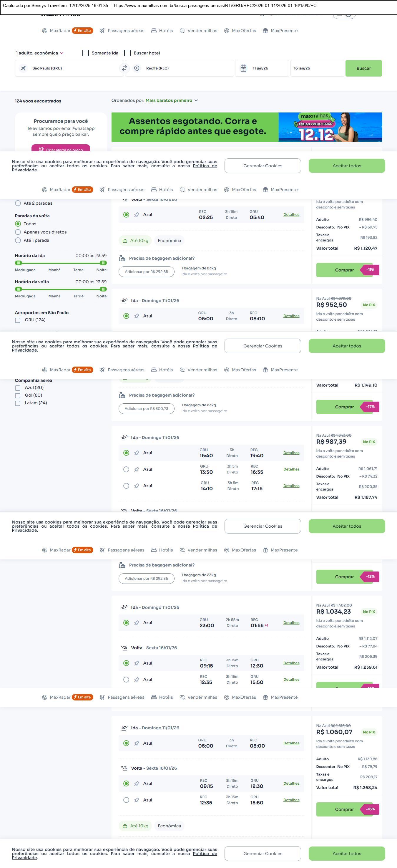397x868 pixels.
Task: Filter by Gol (80) airline checkbox
Action: pos(18,396)
